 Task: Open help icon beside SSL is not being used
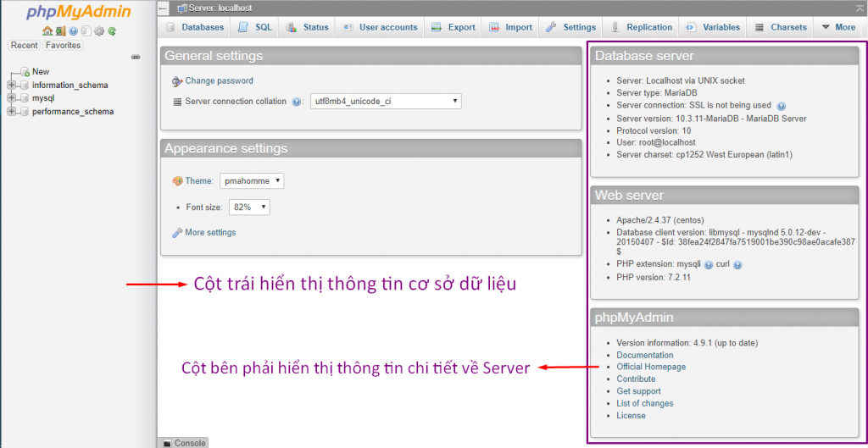781,106
